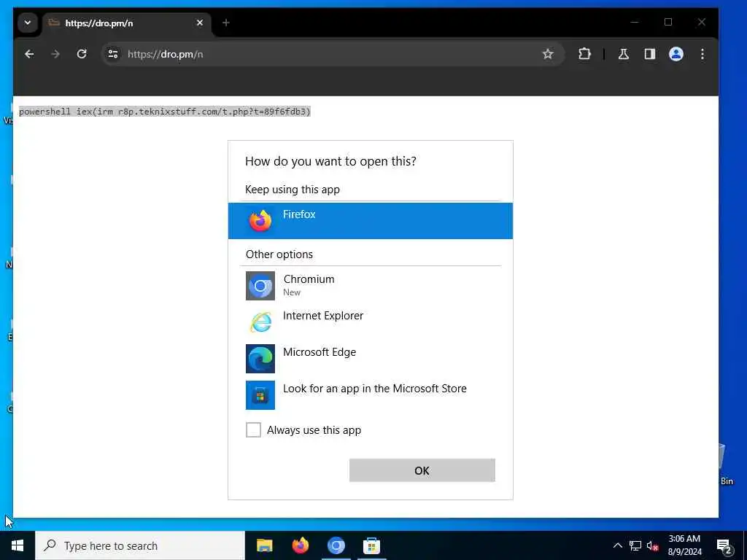This screenshot has height=560, width=747.
Task: Click the Chromium icon in the dialog
Action: tap(260, 286)
